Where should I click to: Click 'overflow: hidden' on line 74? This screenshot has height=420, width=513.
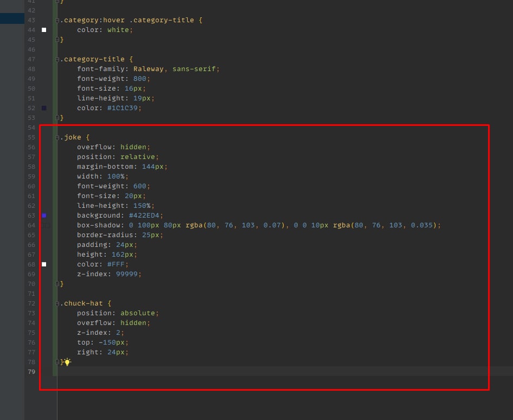[x=113, y=323]
